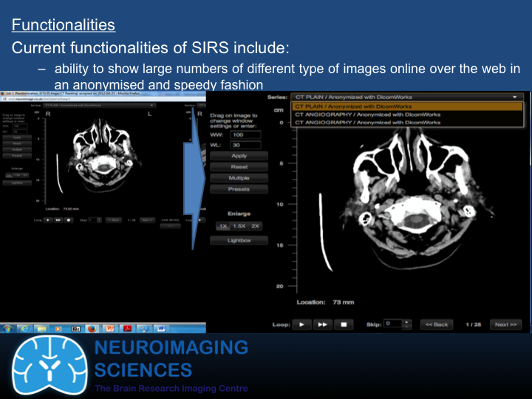Open the Presets window options
The image size is (532, 399).
pyautogui.click(x=239, y=189)
